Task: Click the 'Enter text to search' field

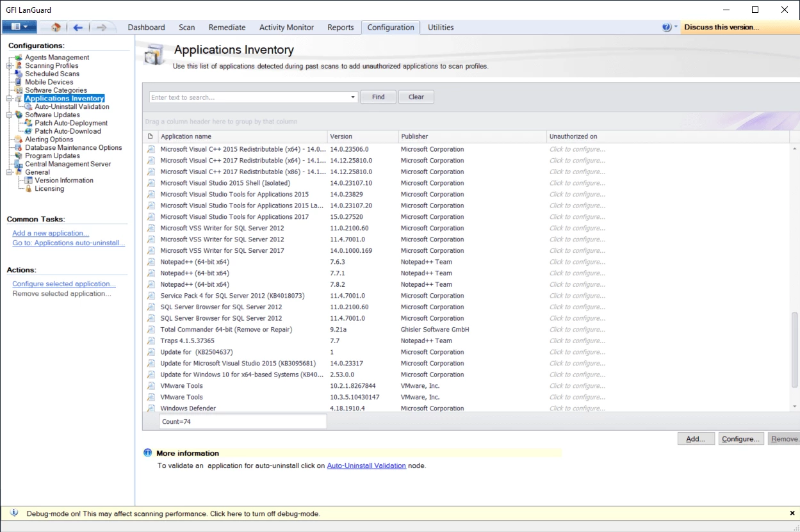Action: click(250, 97)
